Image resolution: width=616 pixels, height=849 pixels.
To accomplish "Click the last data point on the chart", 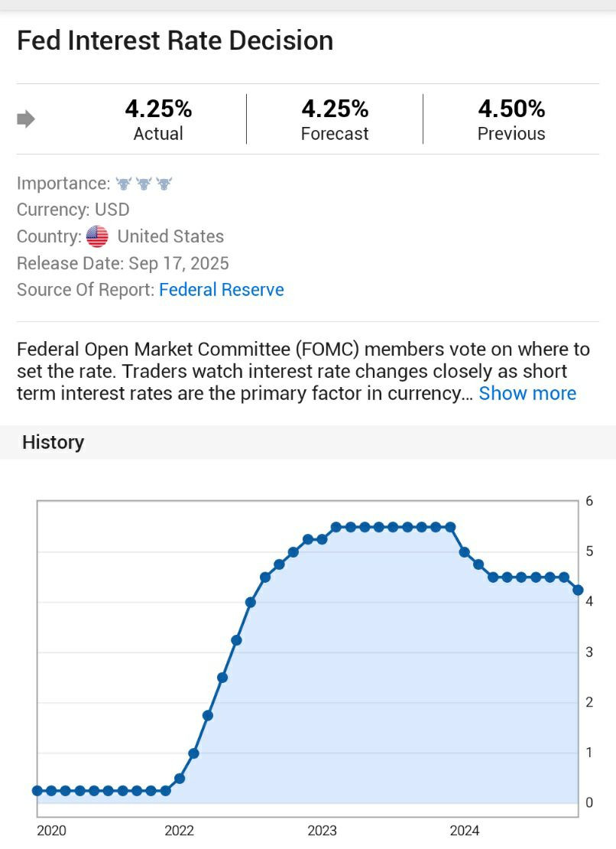I will click(x=579, y=590).
